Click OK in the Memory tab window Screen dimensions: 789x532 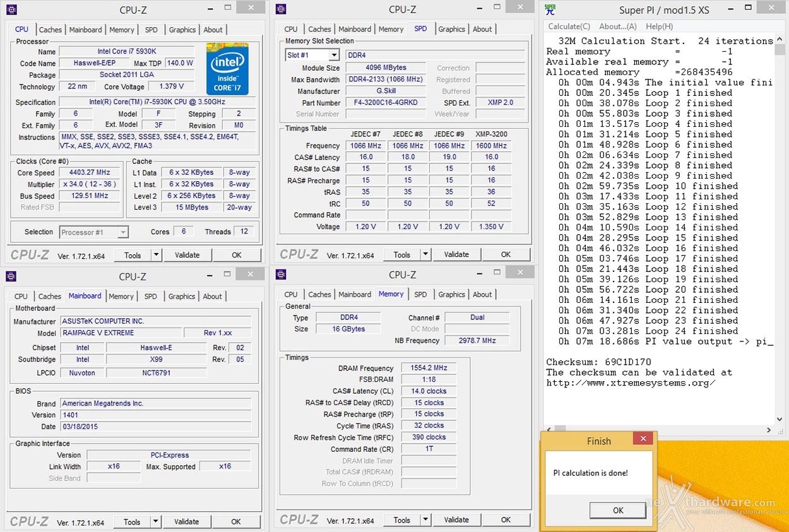click(506, 520)
